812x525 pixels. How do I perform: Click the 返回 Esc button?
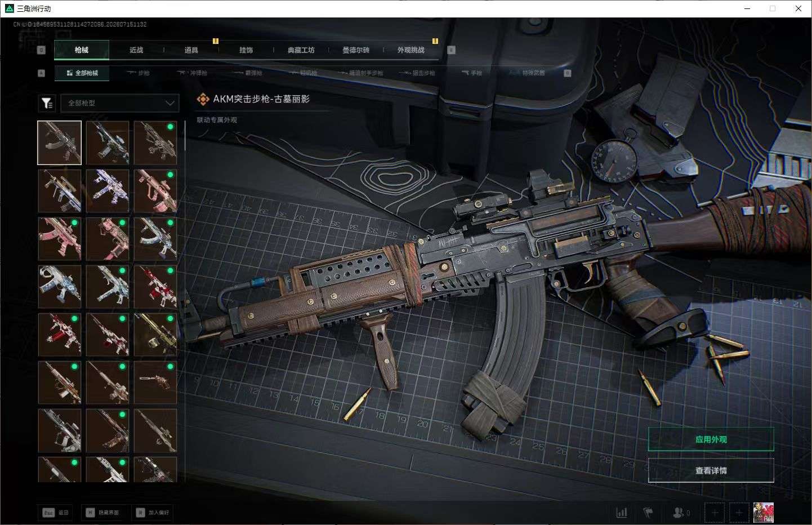point(56,513)
